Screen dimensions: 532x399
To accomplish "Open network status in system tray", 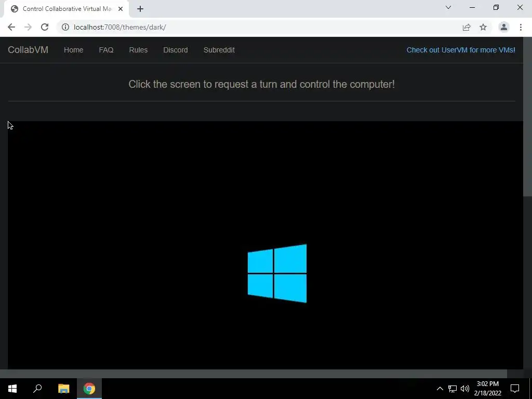I will click(453, 389).
